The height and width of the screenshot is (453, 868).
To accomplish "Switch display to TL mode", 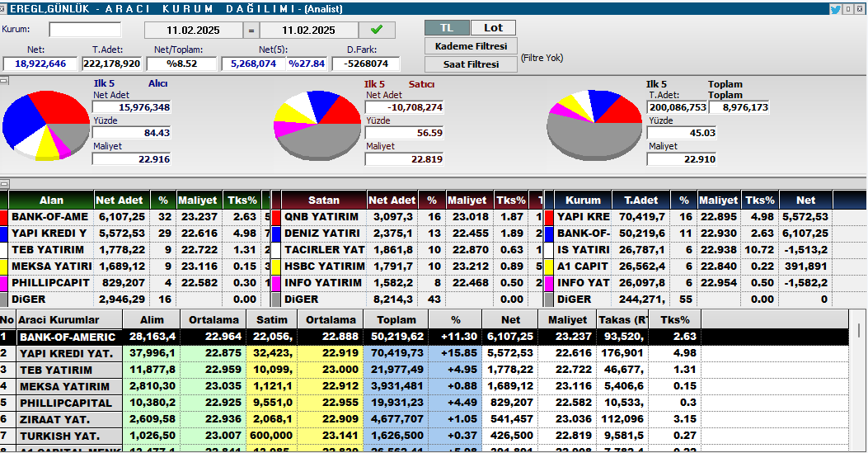I will click(447, 28).
